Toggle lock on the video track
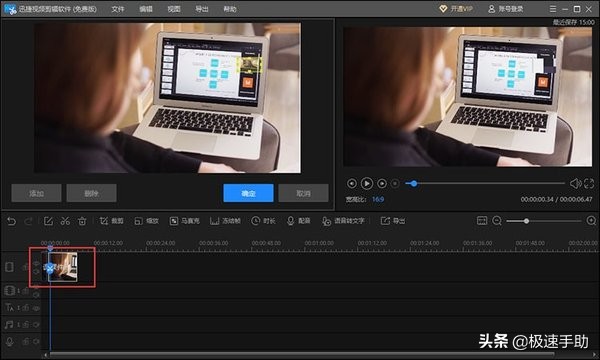The image size is (600, 360). (x=26, y=267)
